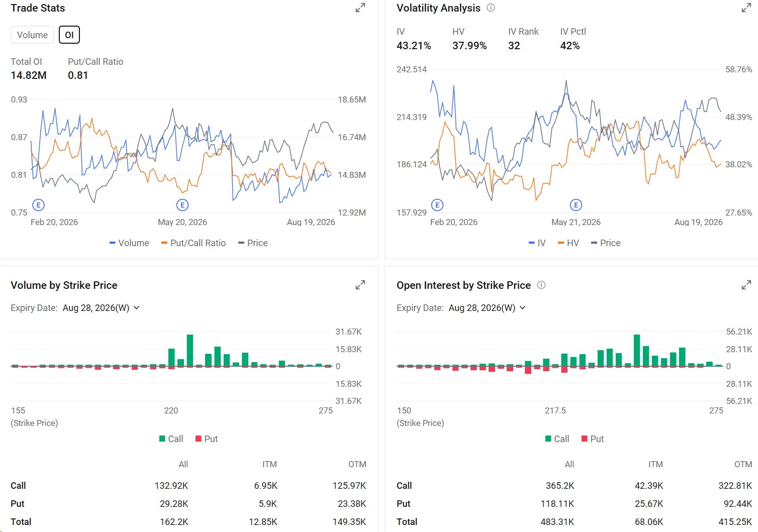Toggle the IV series in Volatility legend
This screenshot has height=532, width=758.
coord(537,243)
